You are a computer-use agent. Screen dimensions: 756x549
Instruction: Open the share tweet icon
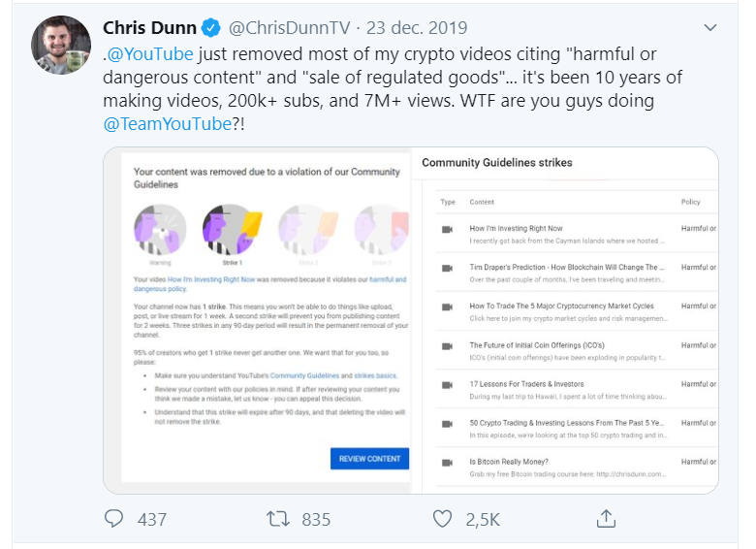click(606, 519)
